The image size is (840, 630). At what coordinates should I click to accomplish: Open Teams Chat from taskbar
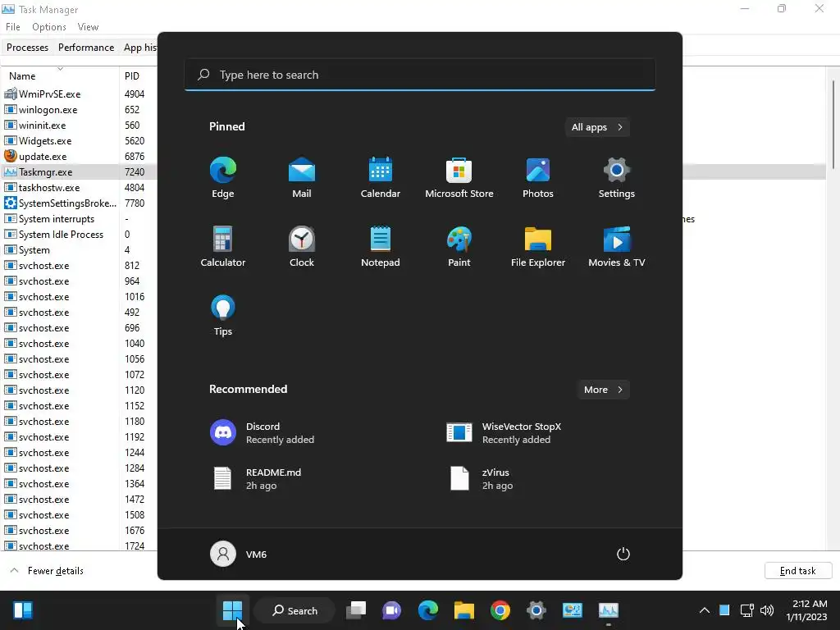pyautogui.click(x=391, y=610)
